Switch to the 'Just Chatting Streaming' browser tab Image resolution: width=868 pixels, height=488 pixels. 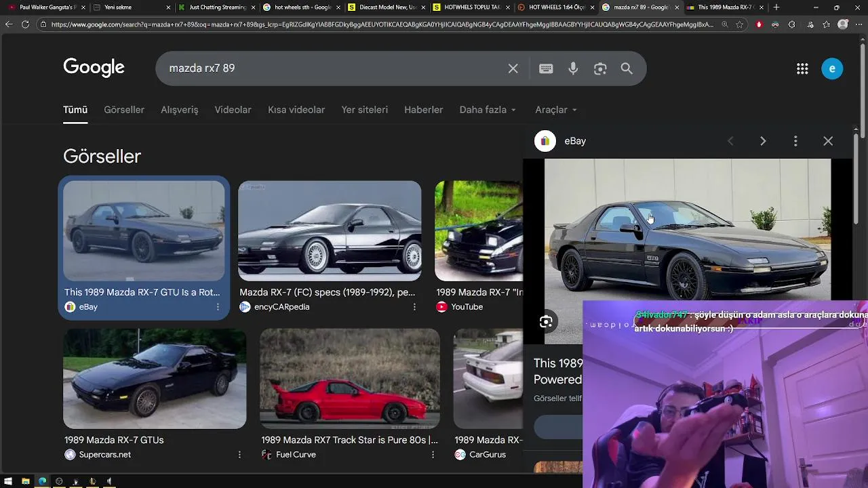[216, 7]
